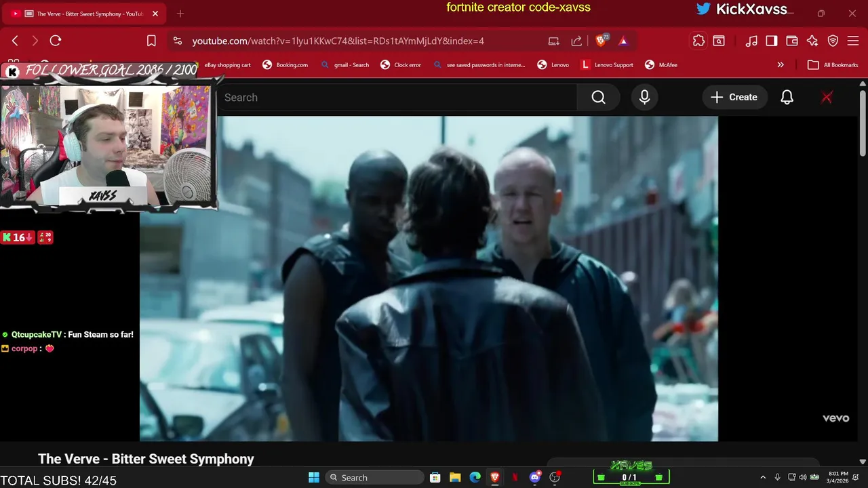Open YouTube notifications bell
868x488 pixels.
pyautogui.click(x=787, y=98)
